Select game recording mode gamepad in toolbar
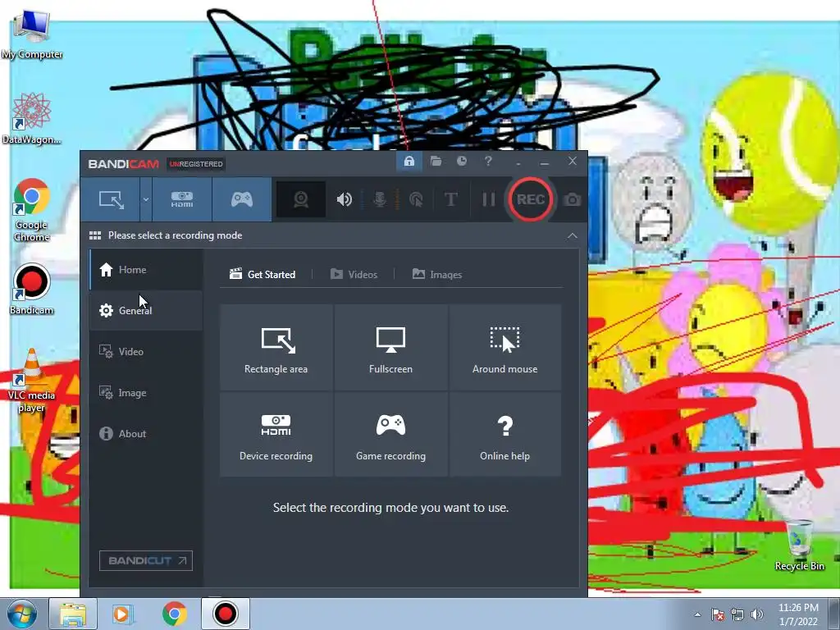The image size is (840, 630). click(242, 199)
